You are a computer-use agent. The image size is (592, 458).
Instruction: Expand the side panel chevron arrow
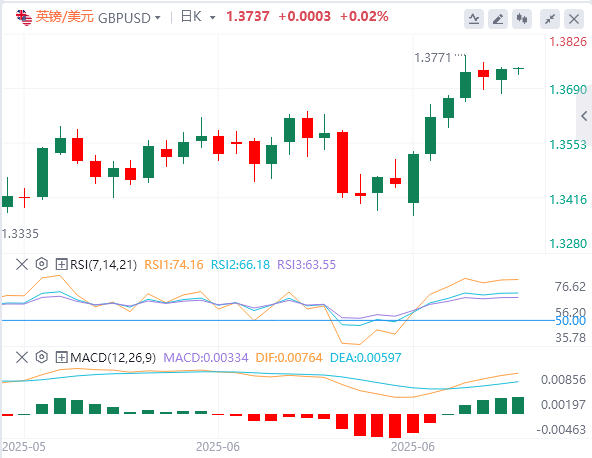click(x=584, y=116)
